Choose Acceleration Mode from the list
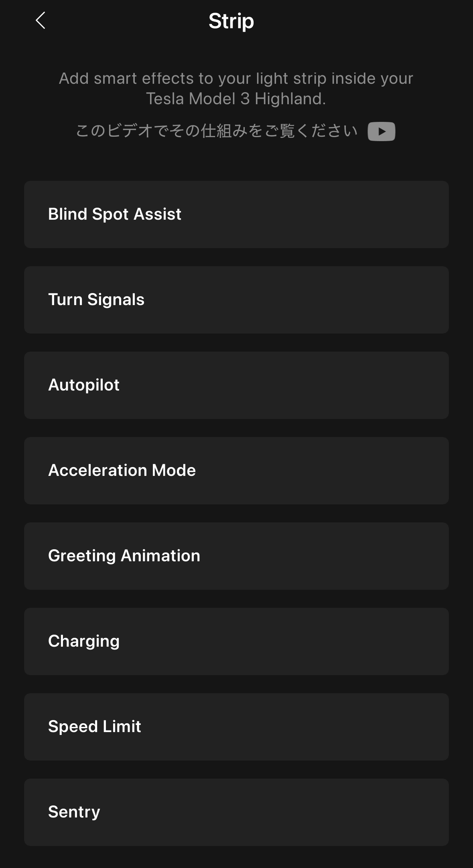 tap(236, 471)
